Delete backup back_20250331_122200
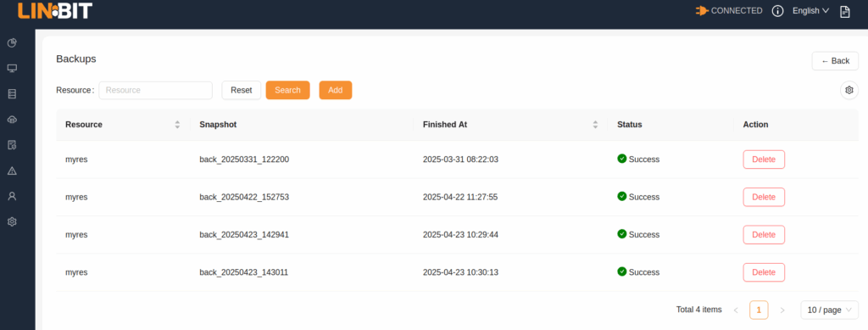Viewport: 868px width, 330px height. (764, 159)
